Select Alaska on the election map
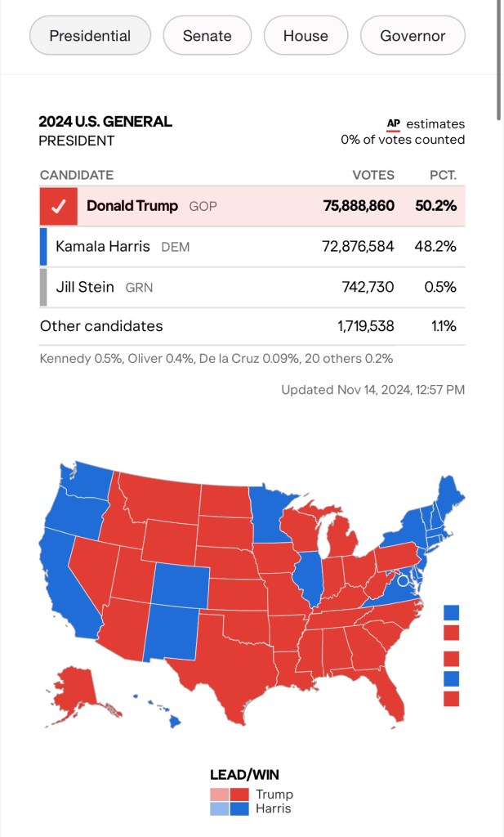The image size is (504, 837). pyautogui.click(x=76, y=687)
